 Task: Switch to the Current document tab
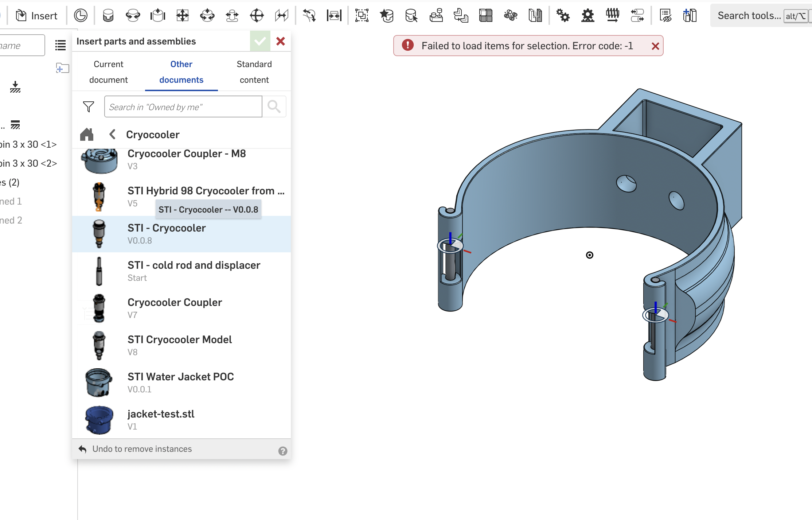[x=109, y=72]
